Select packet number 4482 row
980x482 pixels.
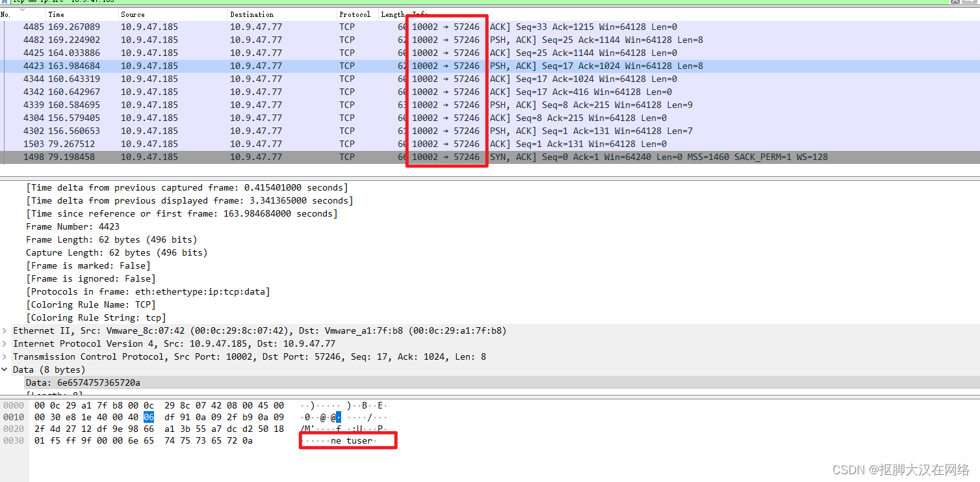[490, 40]
